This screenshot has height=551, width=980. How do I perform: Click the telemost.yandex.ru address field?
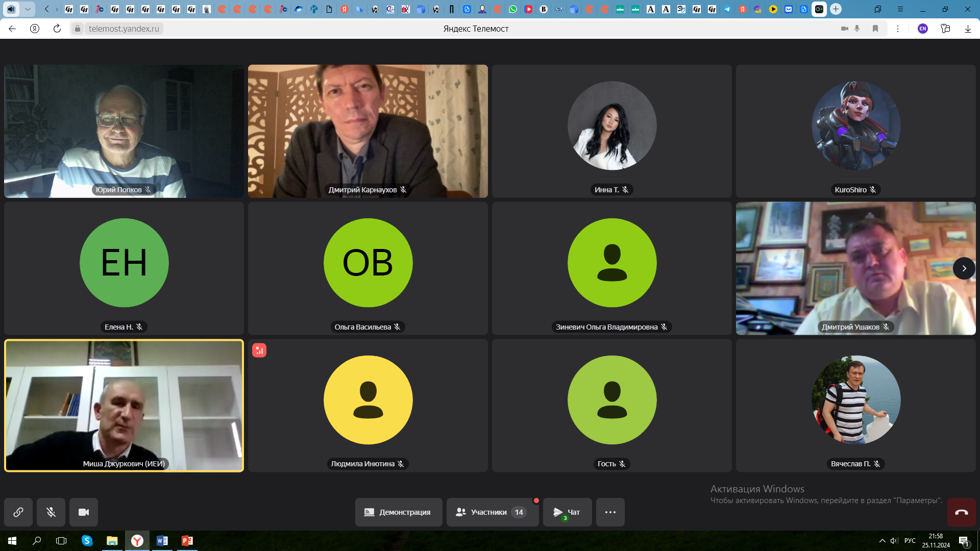pyautogui.click(x=124, y=29)
